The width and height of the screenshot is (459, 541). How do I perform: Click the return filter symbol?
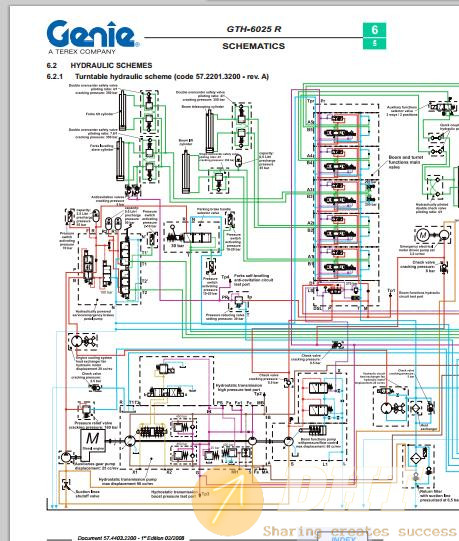point(416,458)
